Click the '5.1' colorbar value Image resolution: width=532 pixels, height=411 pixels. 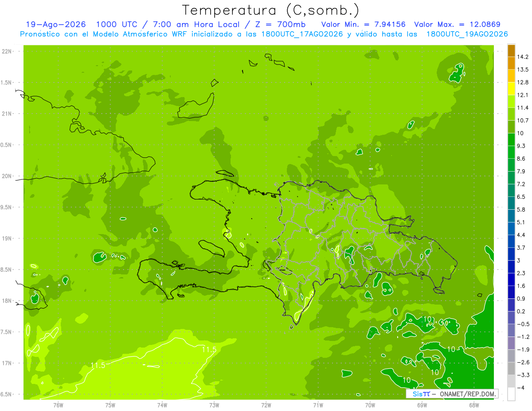point(521,222)
